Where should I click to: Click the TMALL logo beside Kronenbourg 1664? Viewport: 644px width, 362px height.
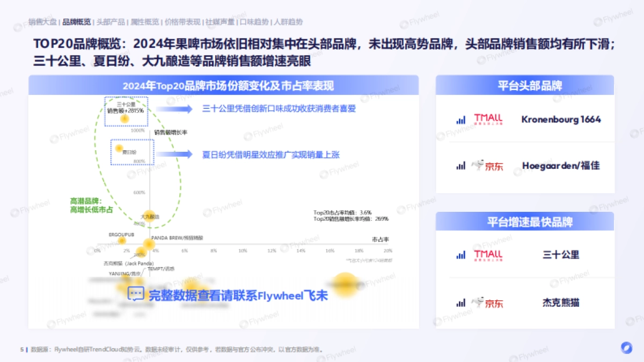[489, 119]
